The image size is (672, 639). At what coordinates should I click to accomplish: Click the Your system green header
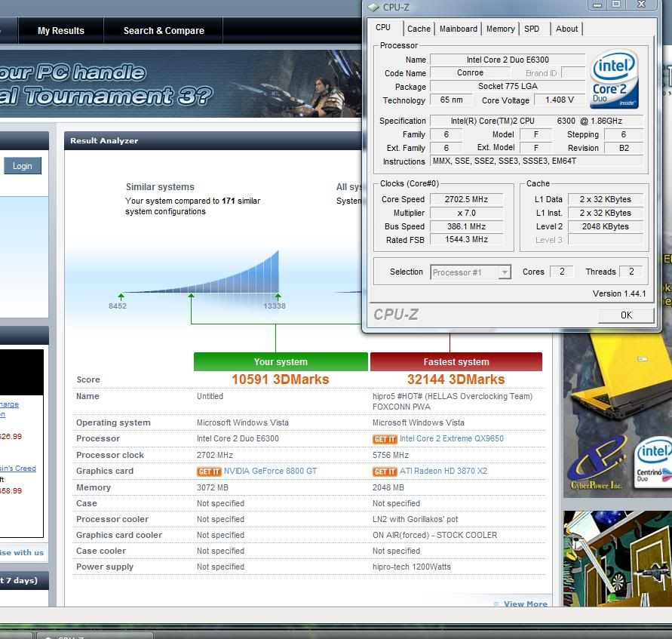[x=281, y=361]
